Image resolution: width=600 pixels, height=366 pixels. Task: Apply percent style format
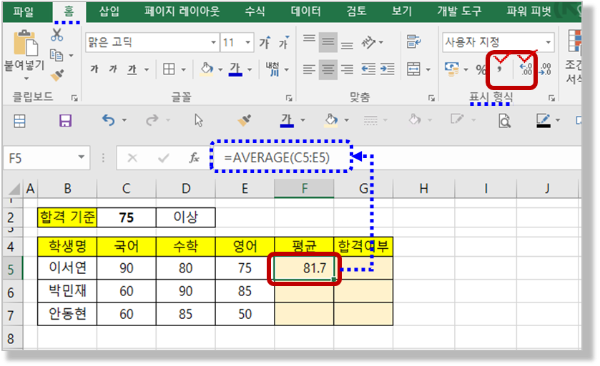481,70
